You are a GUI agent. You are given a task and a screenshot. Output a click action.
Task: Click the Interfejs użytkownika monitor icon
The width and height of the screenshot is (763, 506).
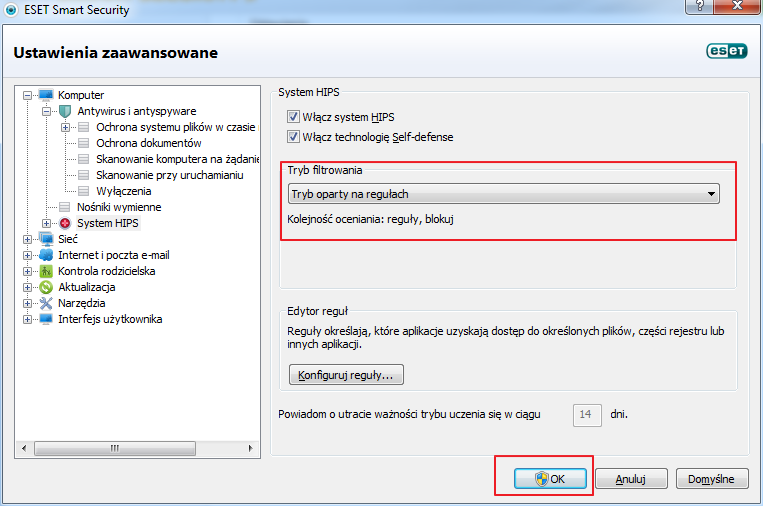click(46, 319)
